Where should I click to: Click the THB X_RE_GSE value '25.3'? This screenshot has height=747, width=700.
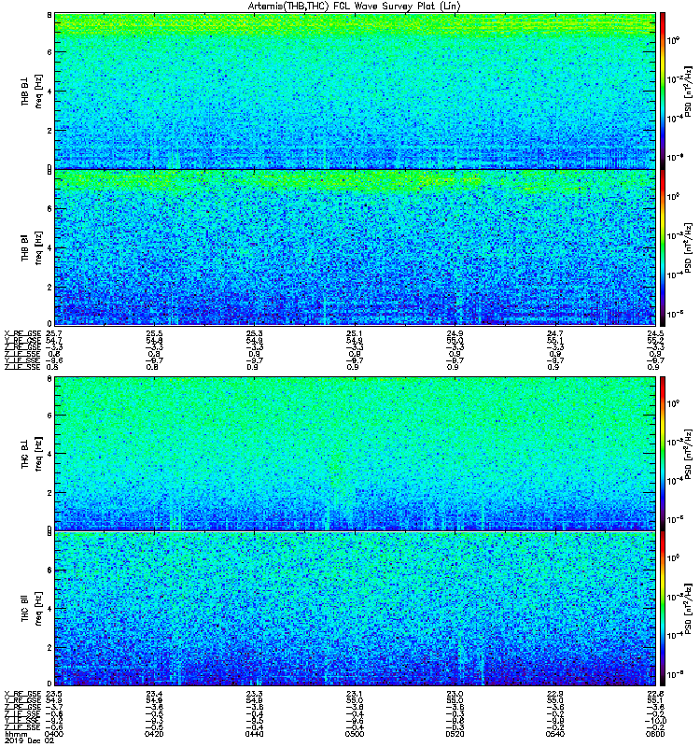pyautogui.click(x=254, y=334)
